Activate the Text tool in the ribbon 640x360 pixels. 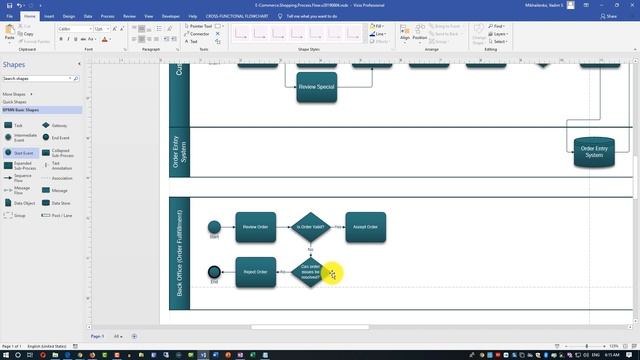(191, 42)
